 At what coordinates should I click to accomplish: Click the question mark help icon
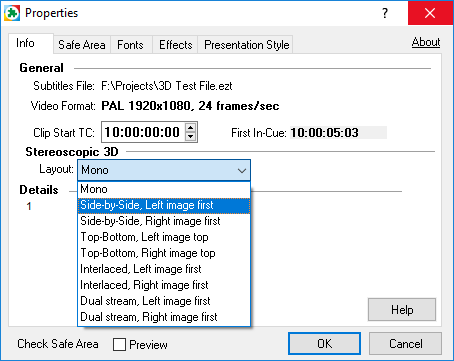coord(385,13)
